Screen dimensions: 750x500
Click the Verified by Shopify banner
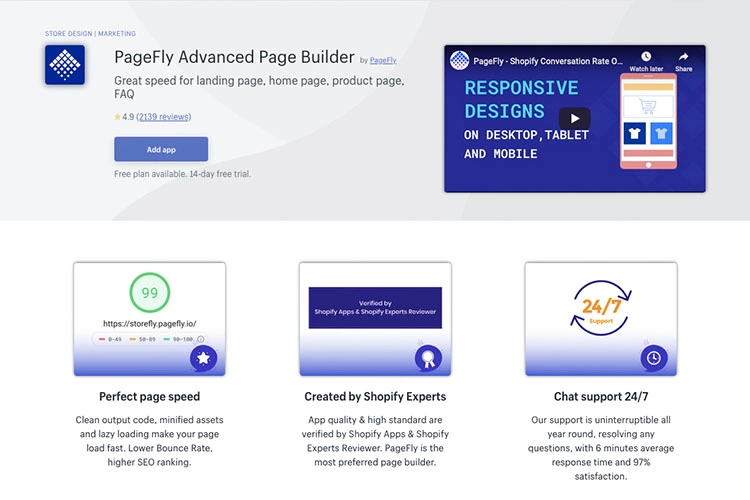coord(375,308)
